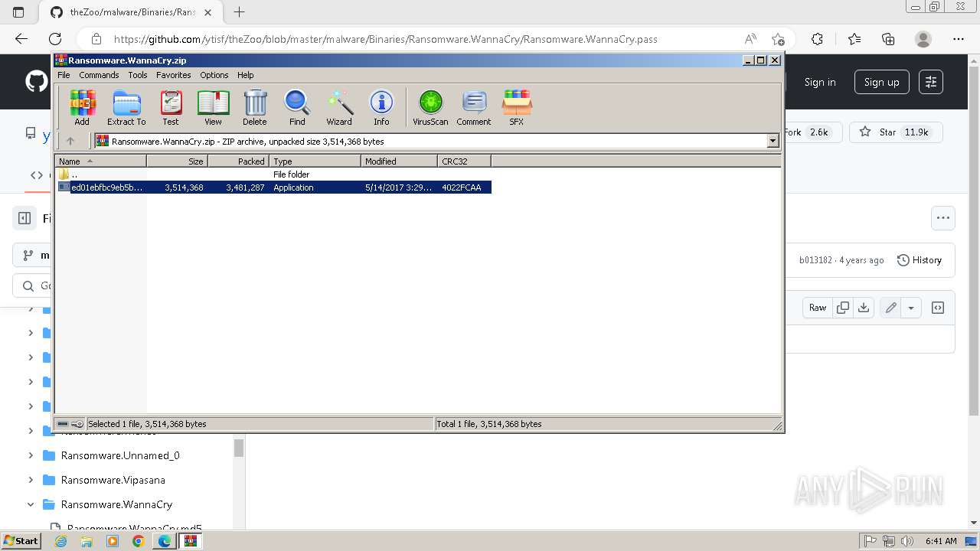Sort files by Name column
980x551 pixels.
tap(100, 161)
